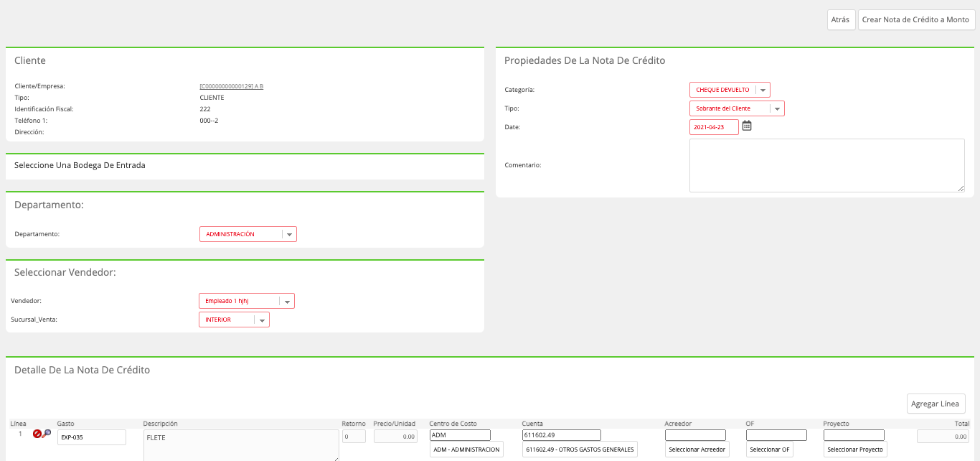Click the 611602.49 - OTROS GASTOS GENERALES button
The width and height of the screenshot is (980, 461).
pos(580,450)
